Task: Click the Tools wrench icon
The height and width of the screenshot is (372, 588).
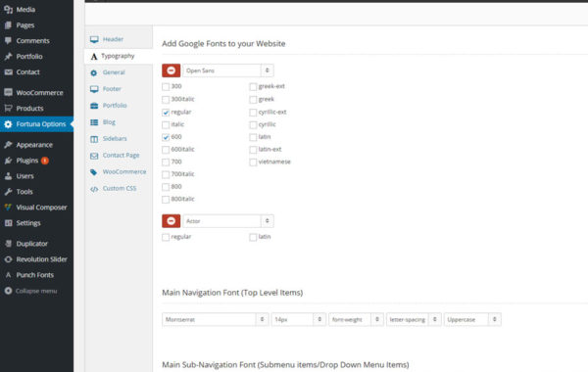Action: click(x=8, y=192)
